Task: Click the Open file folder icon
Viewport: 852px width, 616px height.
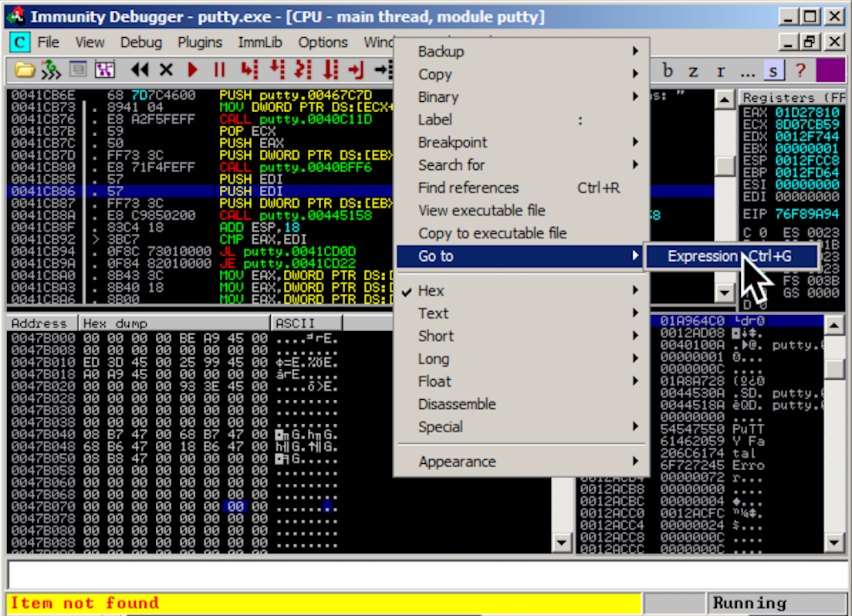Action: 24,71
